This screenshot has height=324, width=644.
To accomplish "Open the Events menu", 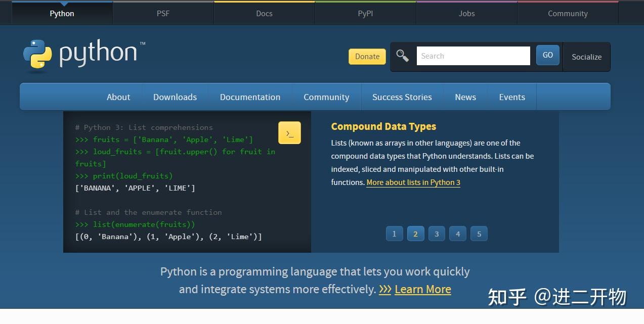I will (511, 97).
